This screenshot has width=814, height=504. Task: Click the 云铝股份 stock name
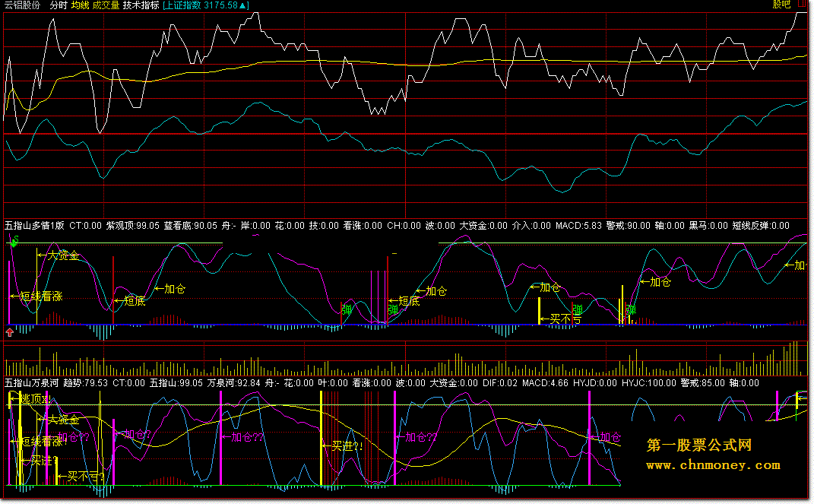click(x=22, y=5)
